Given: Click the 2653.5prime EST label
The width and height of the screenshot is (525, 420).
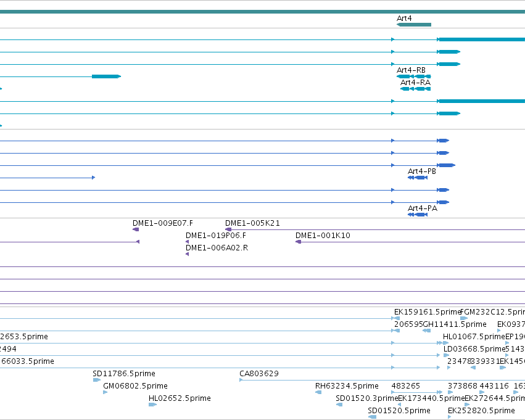Looking at the screenshot, I should (24, 337).
